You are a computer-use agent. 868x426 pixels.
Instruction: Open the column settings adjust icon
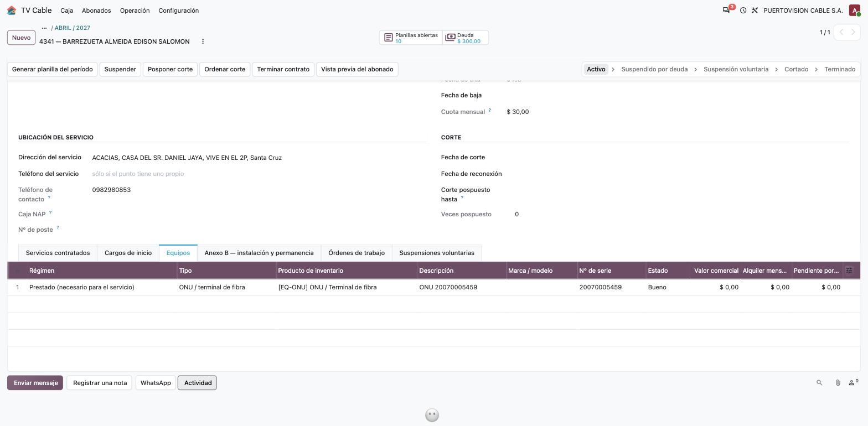click(849, 271)
